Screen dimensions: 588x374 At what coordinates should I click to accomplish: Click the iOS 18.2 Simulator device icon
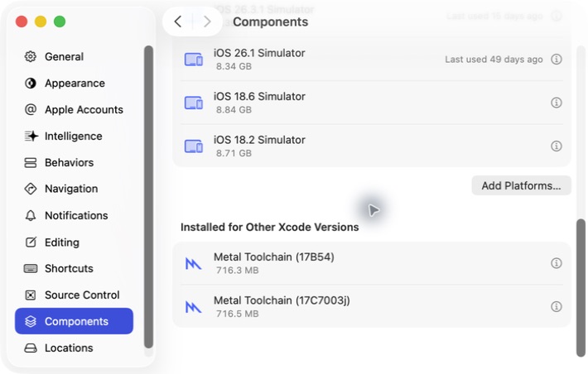194,146
